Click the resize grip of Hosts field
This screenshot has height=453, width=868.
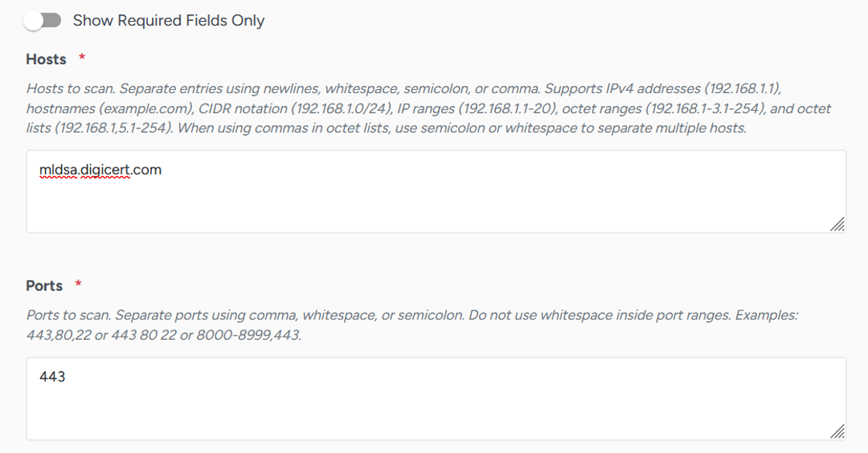(x=837, y=223)
